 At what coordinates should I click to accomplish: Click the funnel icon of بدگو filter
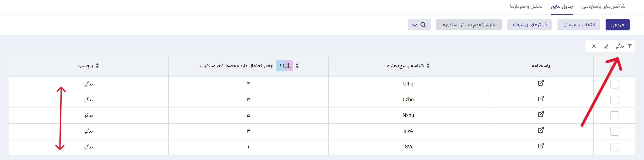[630, 46]
